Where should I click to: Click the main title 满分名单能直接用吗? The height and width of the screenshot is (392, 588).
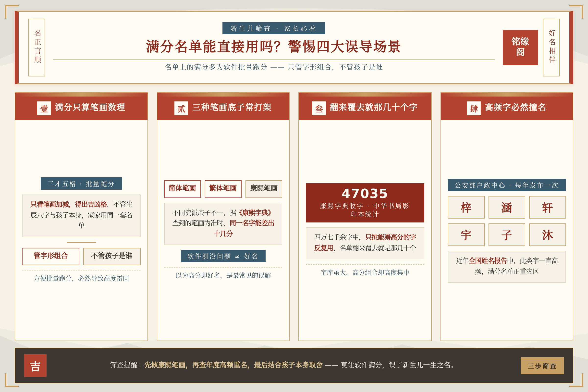click(274, 47)
